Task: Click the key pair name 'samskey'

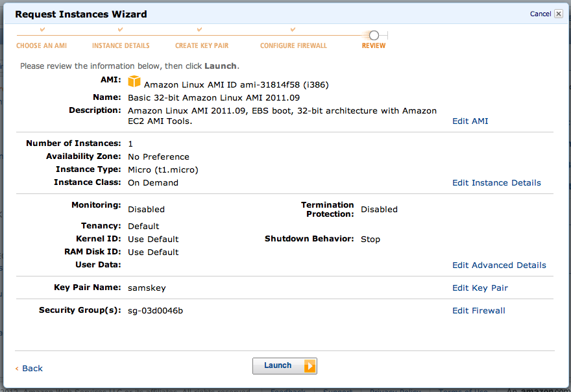Action: (147, 288)
